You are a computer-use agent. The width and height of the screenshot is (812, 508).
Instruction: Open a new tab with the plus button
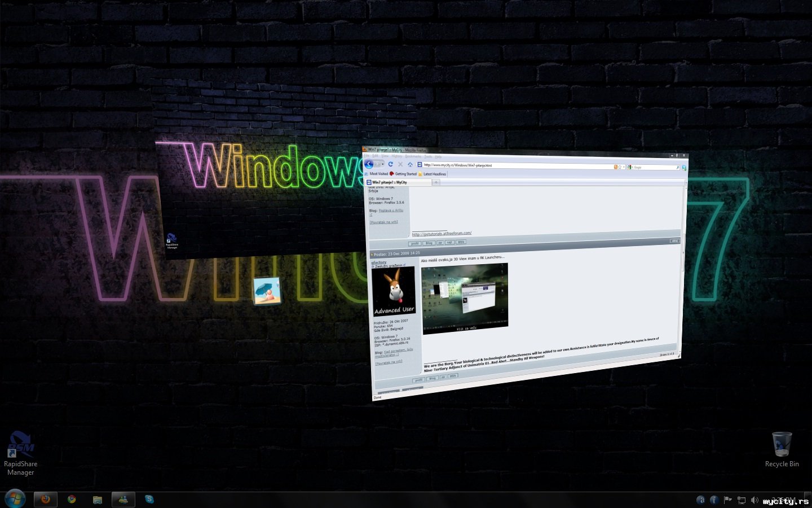click(436, 182)
